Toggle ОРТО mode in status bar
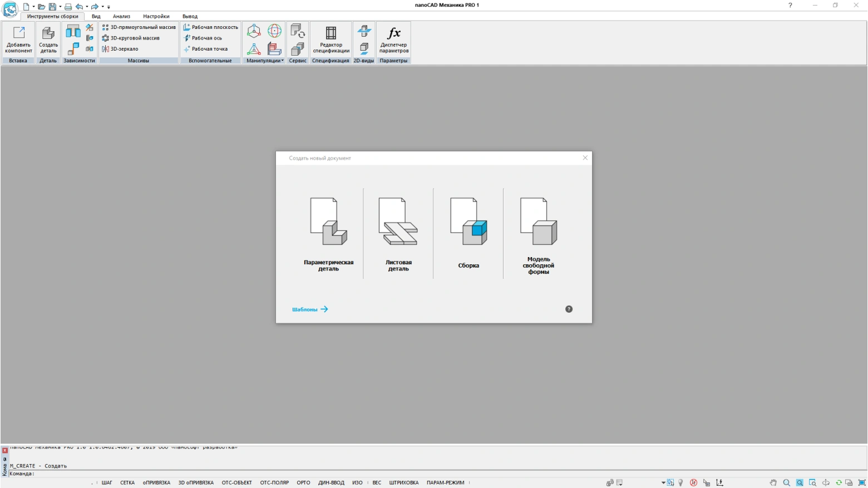Viewport: 868px width, 488px height. pyautogui.click(x=303, y=483)
